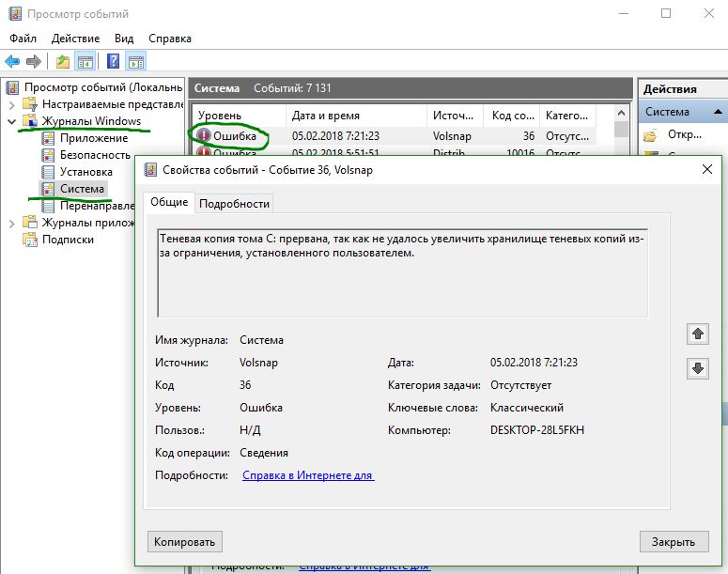
Task: Click the Копировать button
Action: point(185,542)
